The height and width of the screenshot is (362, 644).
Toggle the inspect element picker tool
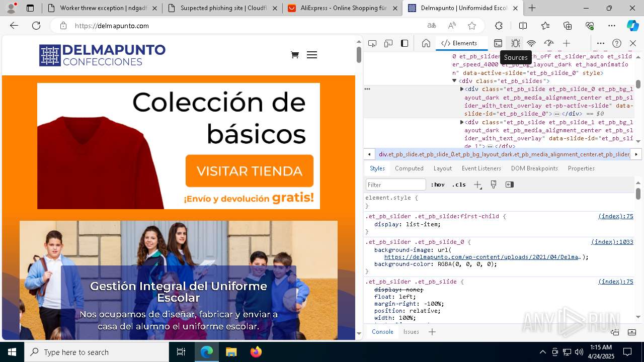click(x=372, y=43)
